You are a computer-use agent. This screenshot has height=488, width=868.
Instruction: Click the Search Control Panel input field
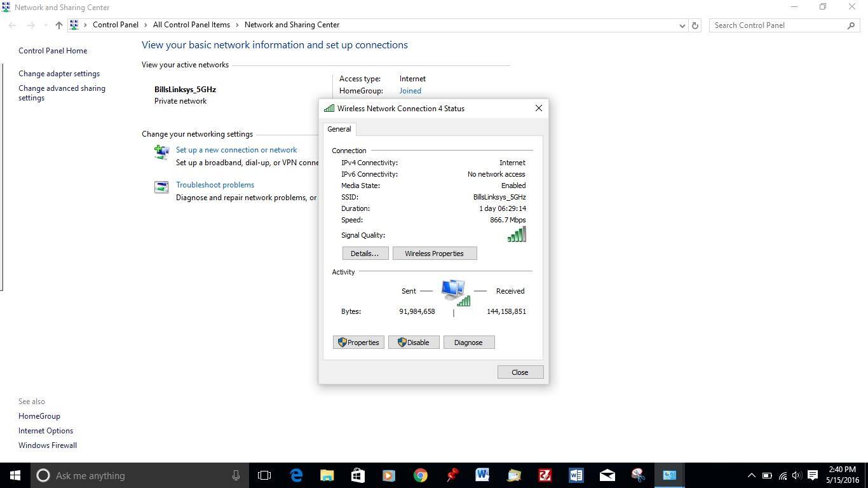click(778, 25)
